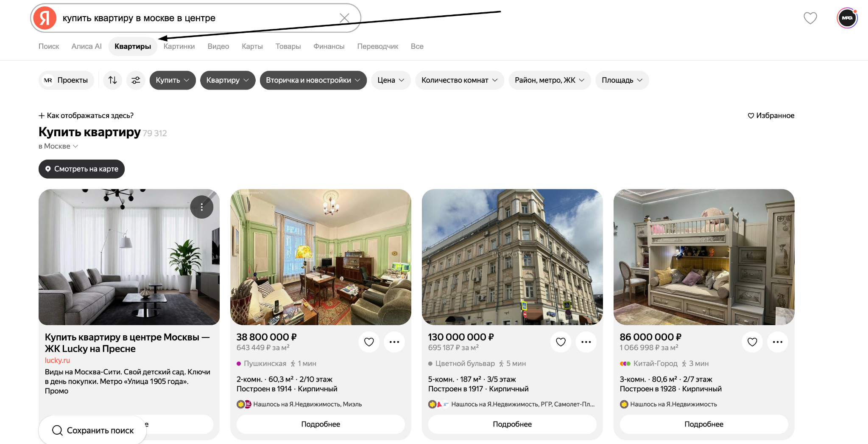Open more options for 38 800 000 ₽ listing

coord(394,342)
